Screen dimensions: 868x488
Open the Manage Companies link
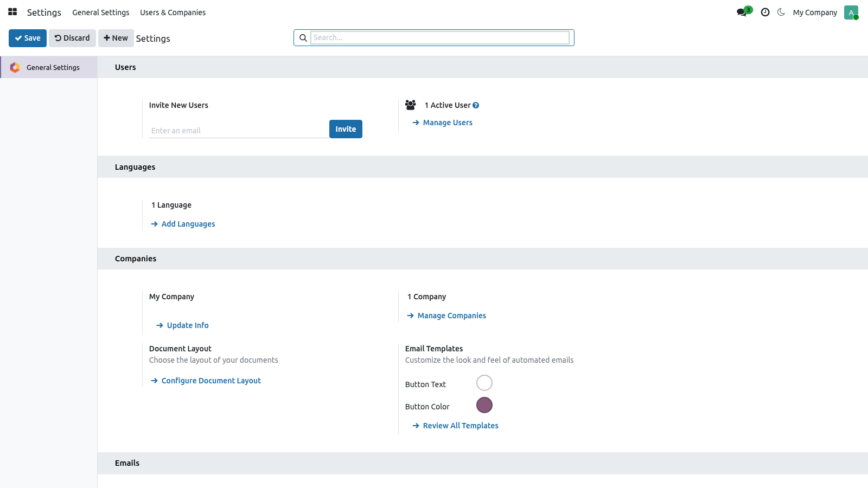coord(446,316)
